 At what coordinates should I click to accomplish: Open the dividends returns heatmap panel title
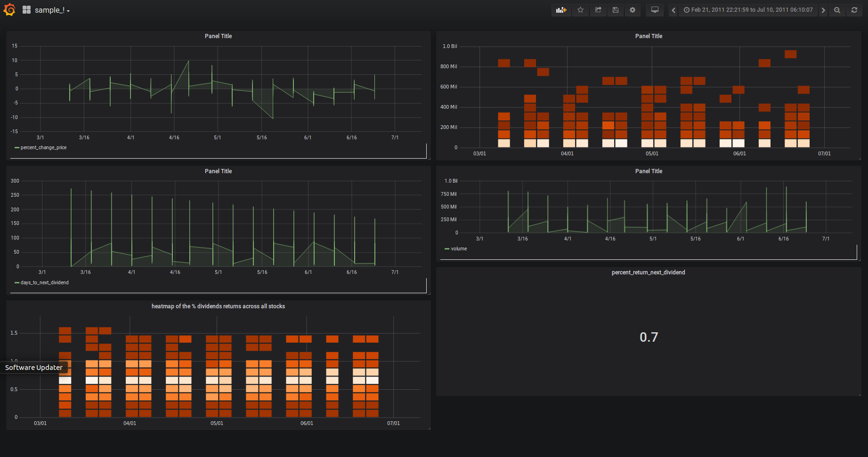(x=218, y=306)
